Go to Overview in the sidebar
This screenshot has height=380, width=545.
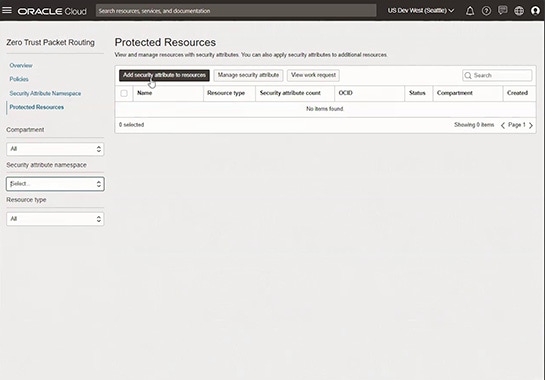(21, 65)
